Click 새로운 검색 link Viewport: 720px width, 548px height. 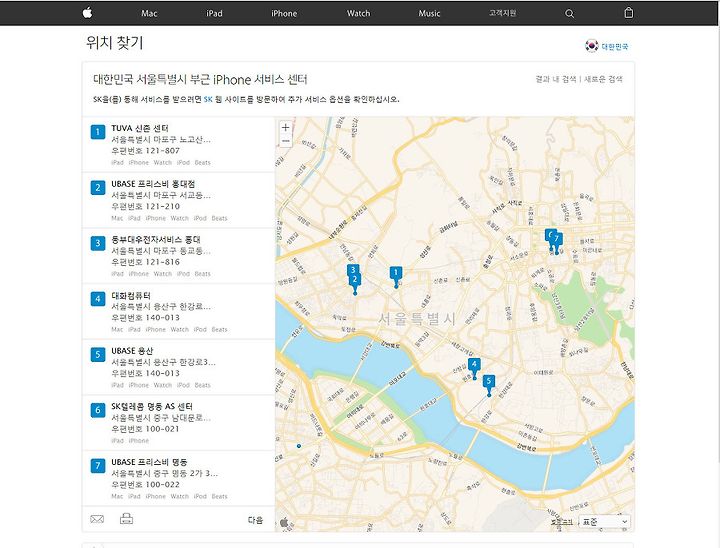coord(603,79)
